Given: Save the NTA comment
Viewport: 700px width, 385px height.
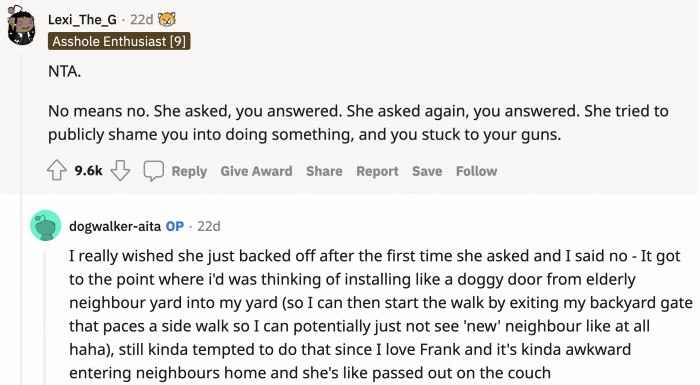Looking at the screenshot, I should point(427,171).
